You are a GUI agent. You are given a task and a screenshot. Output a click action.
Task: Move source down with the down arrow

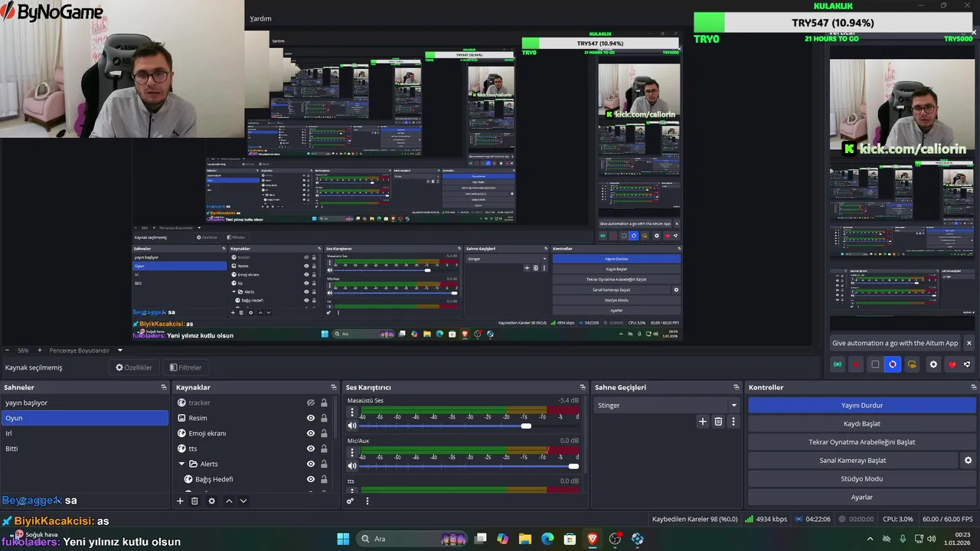[x=243, y=501]
